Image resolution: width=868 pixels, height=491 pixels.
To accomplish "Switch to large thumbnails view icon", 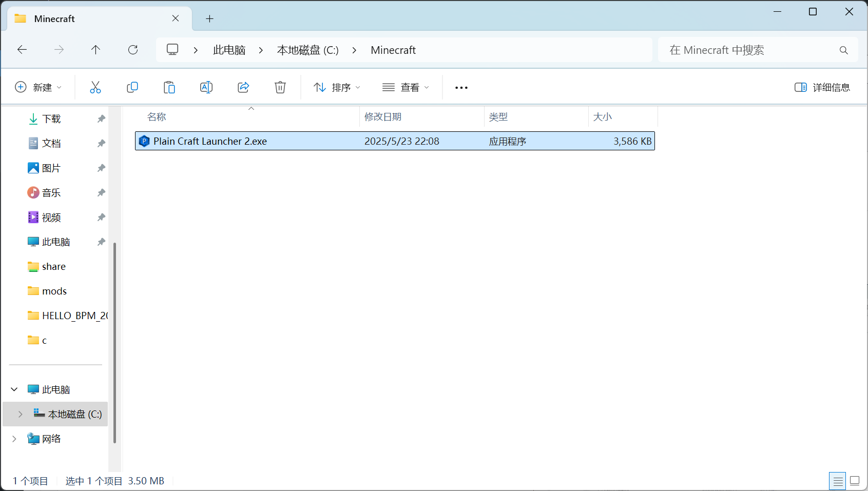I will click(x=855, y=481).
